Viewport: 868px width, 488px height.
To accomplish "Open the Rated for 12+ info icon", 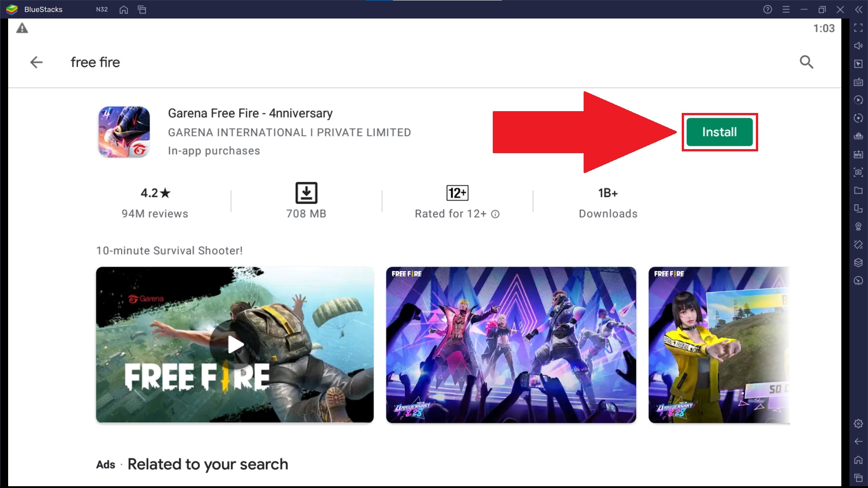I will coord(495,214).
